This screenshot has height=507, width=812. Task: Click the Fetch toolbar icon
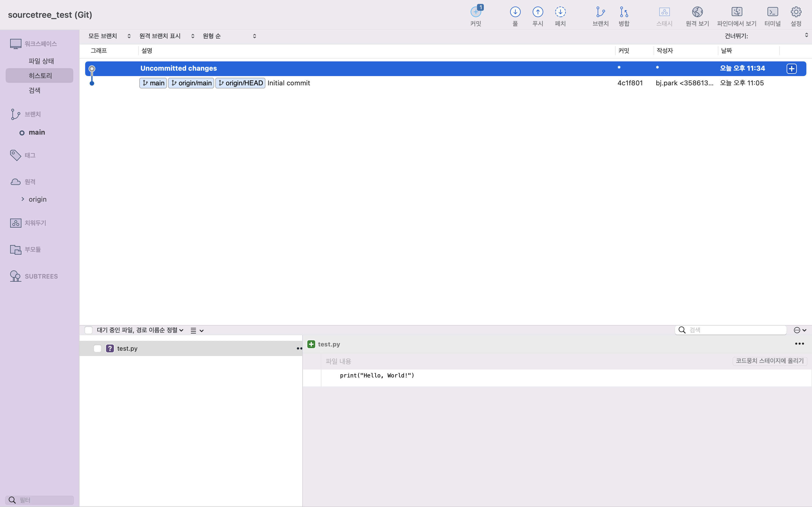(560, 12)
